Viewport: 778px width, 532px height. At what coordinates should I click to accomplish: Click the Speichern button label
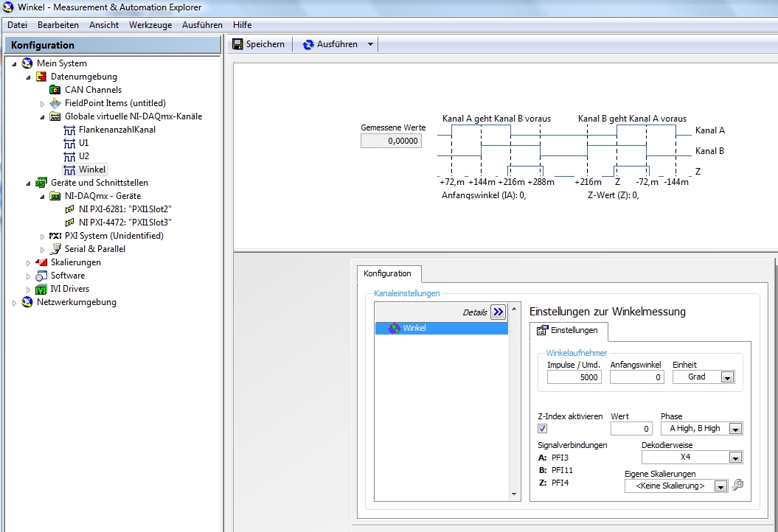(x=265, y=44)
